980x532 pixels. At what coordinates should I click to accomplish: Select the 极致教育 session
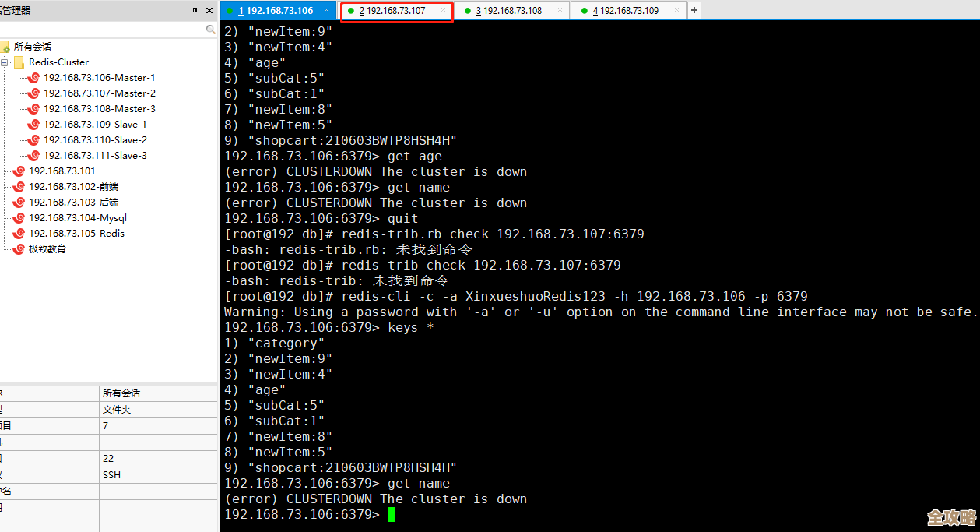coord(47,249)
